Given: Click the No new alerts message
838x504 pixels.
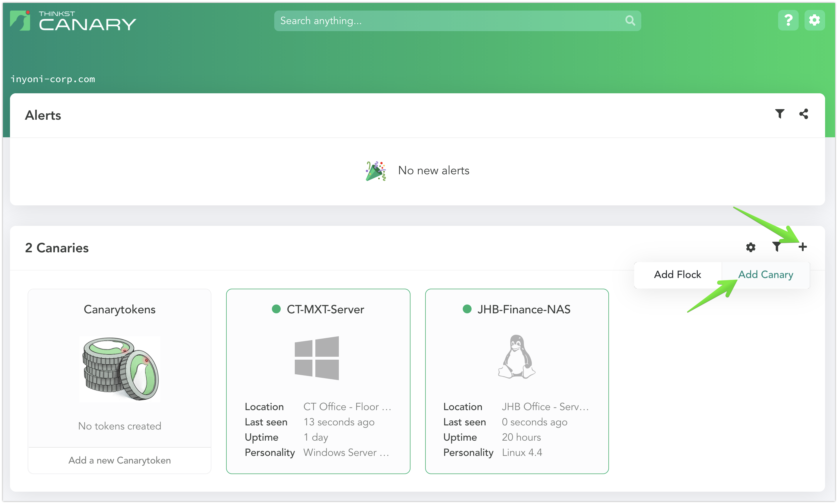Looking at the screenshot, I should pyautogui.click(x=433, y=170).
